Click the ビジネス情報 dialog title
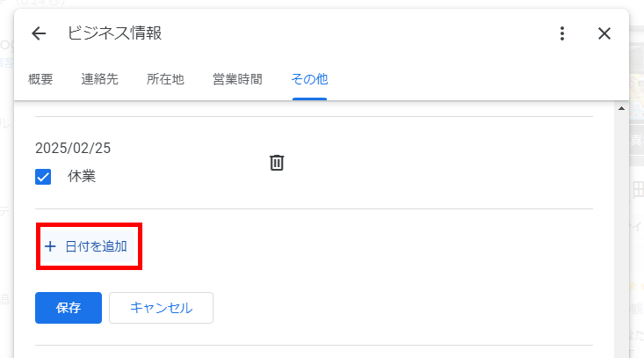 [x=114, y=33]
